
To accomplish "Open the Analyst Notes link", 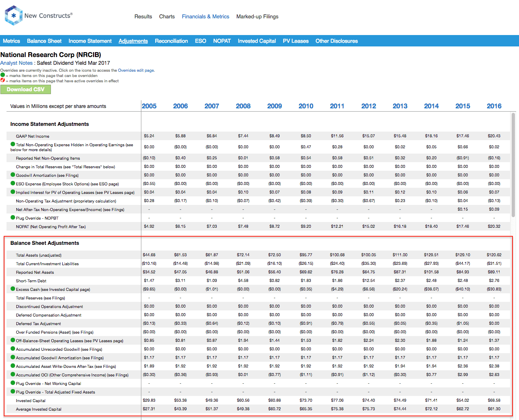I will (x=16, y=63).
